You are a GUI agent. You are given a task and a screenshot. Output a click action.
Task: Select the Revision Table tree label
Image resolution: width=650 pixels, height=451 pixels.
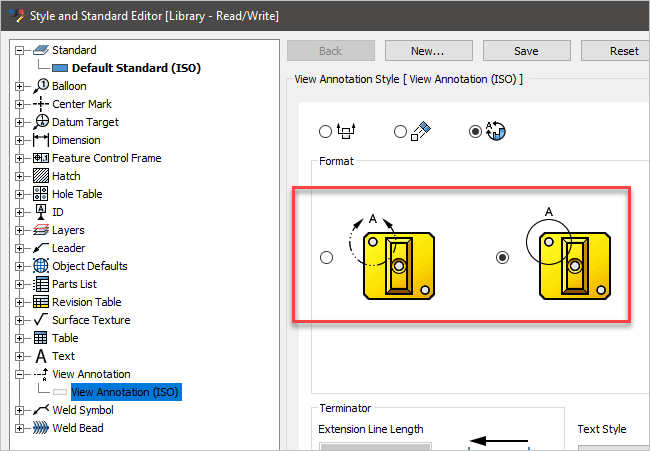[87, 302]
